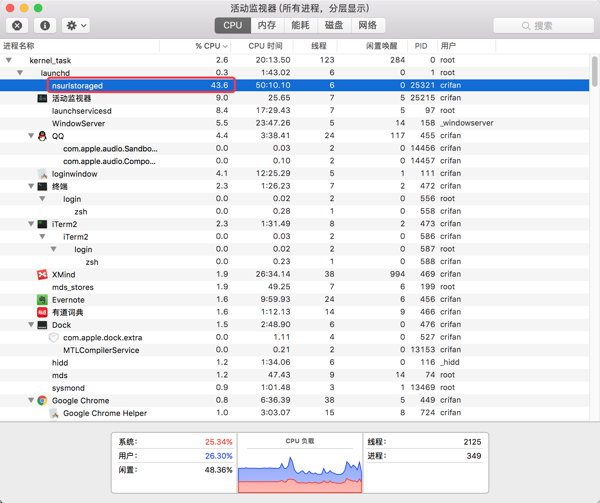
Task: Collapse the QQ process group
Action: [31, 136]
